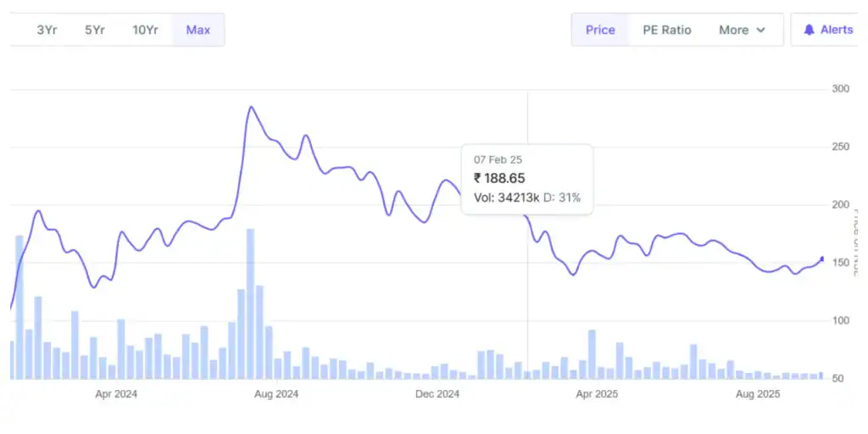The width and height of the screenshot is (868, 434).
Task: Click the Alerts bell icon
Action: 809,30
